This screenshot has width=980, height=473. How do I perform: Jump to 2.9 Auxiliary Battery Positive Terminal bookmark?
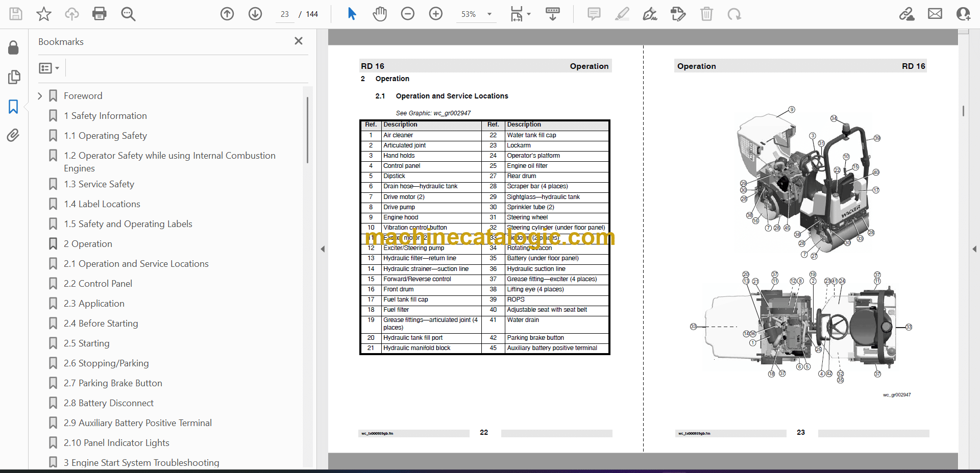pos(138,423)
